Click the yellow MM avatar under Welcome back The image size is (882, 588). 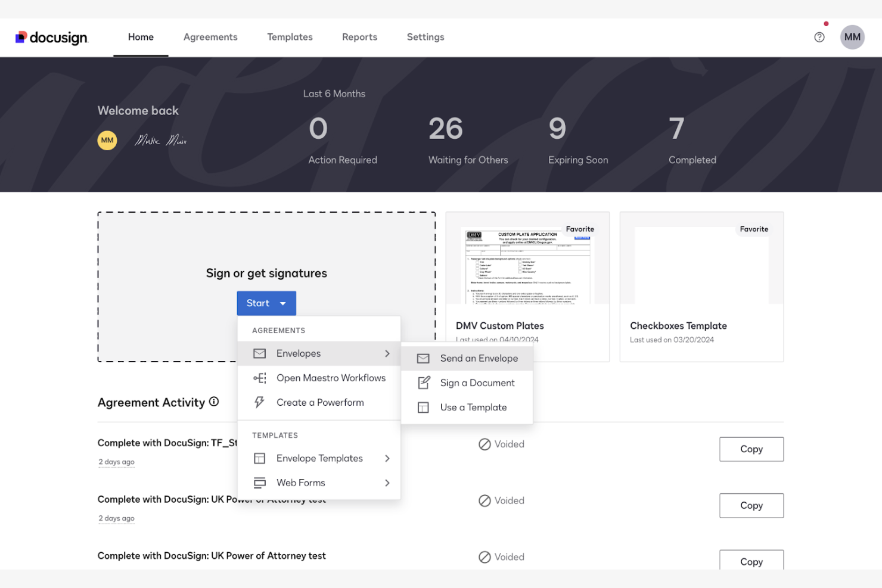[107, 141]
